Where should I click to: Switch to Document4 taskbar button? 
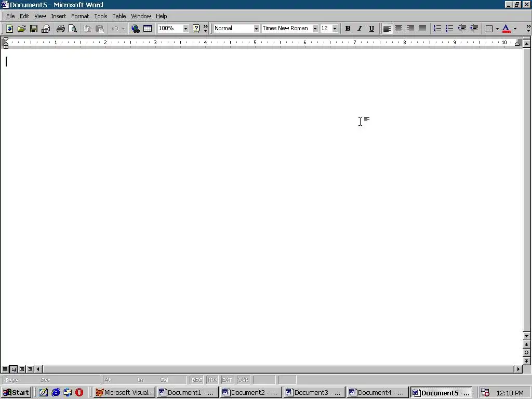(377, 393)
